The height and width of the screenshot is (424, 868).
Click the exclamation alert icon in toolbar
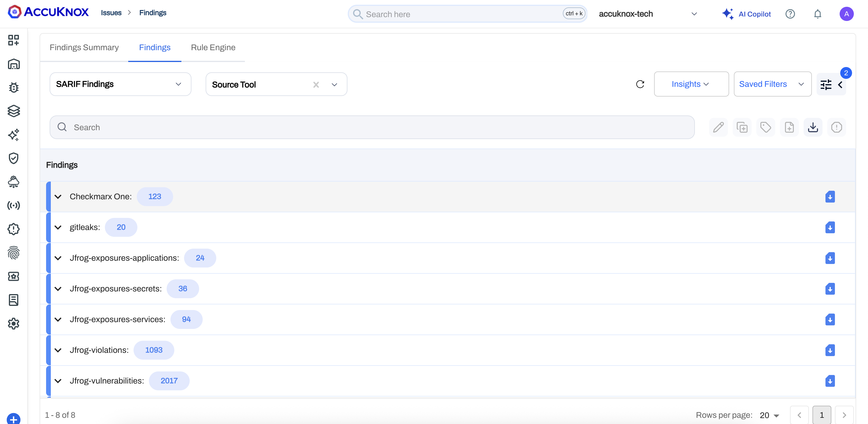(x=836, y=127)
